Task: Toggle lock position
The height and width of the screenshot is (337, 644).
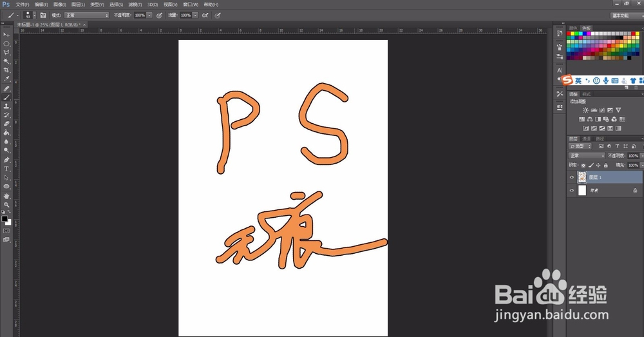Action: 598,165
